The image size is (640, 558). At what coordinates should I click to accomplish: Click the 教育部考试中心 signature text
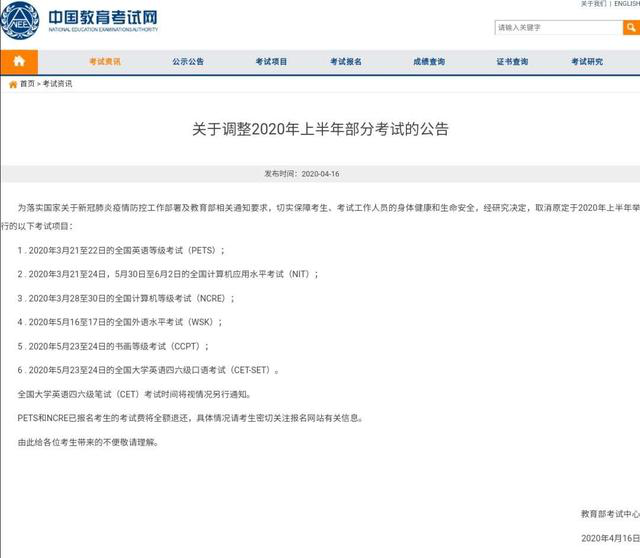coord(609,514)
